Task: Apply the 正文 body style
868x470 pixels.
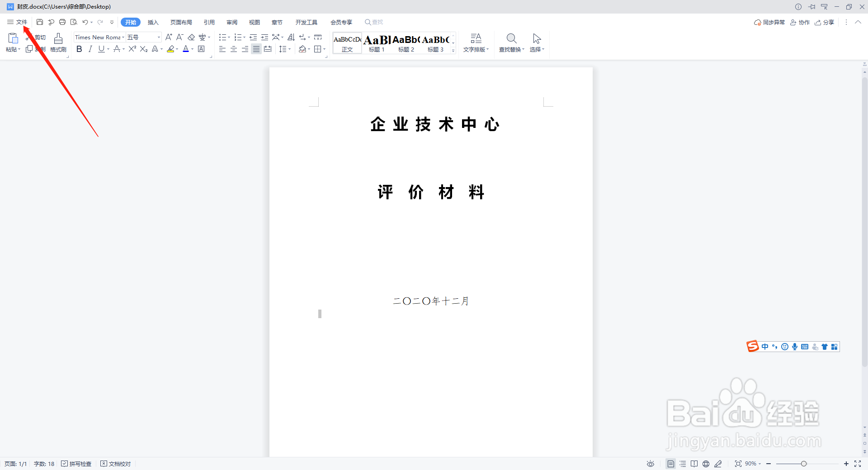Action: (347, 43)
